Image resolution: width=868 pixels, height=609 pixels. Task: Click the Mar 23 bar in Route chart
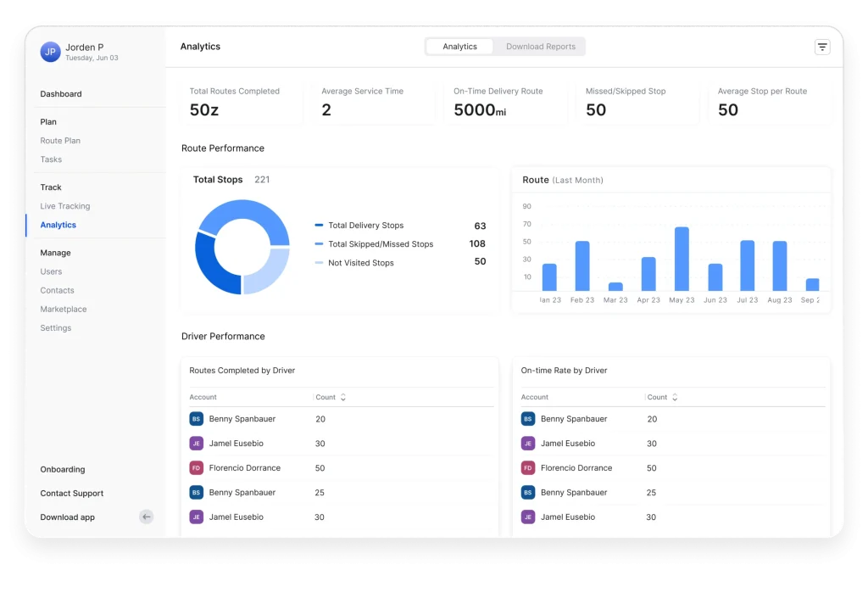coord(615,287)
